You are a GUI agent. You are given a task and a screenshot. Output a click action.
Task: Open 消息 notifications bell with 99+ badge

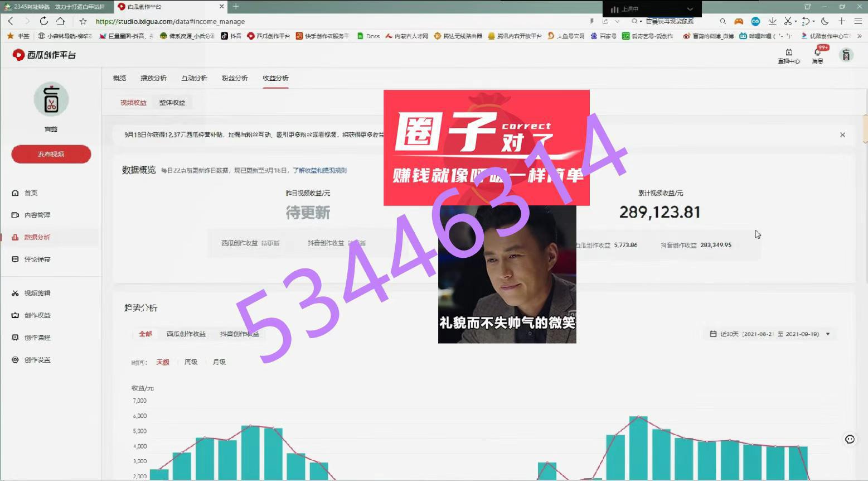point(817,55)
